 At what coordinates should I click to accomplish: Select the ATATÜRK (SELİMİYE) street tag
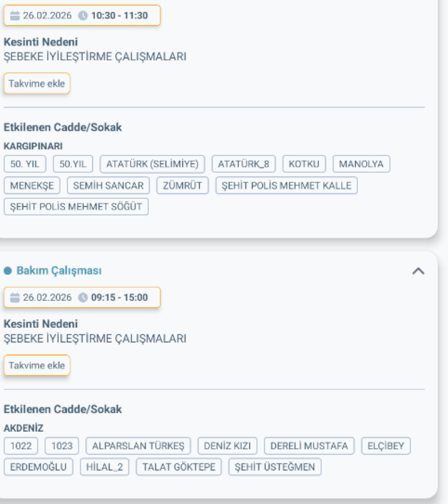153,164
